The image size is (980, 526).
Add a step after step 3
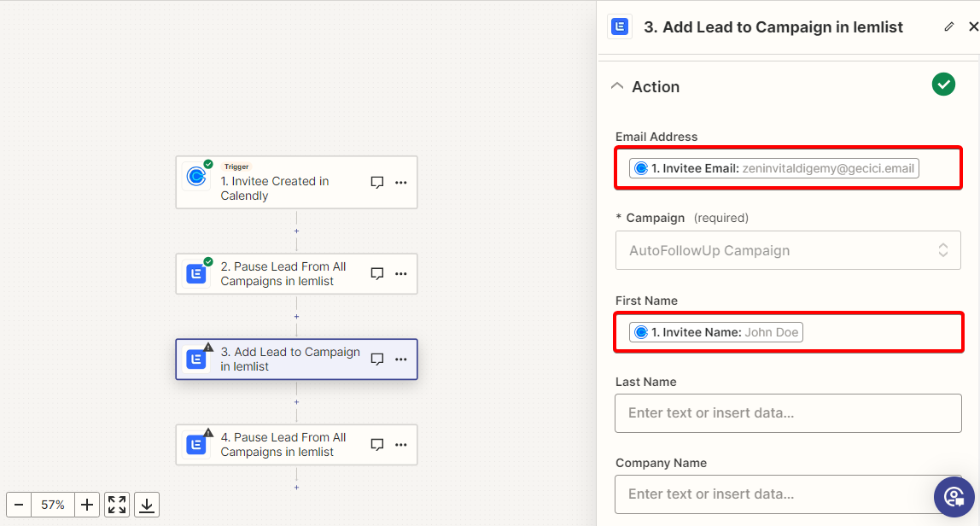(x=296, y=402)
